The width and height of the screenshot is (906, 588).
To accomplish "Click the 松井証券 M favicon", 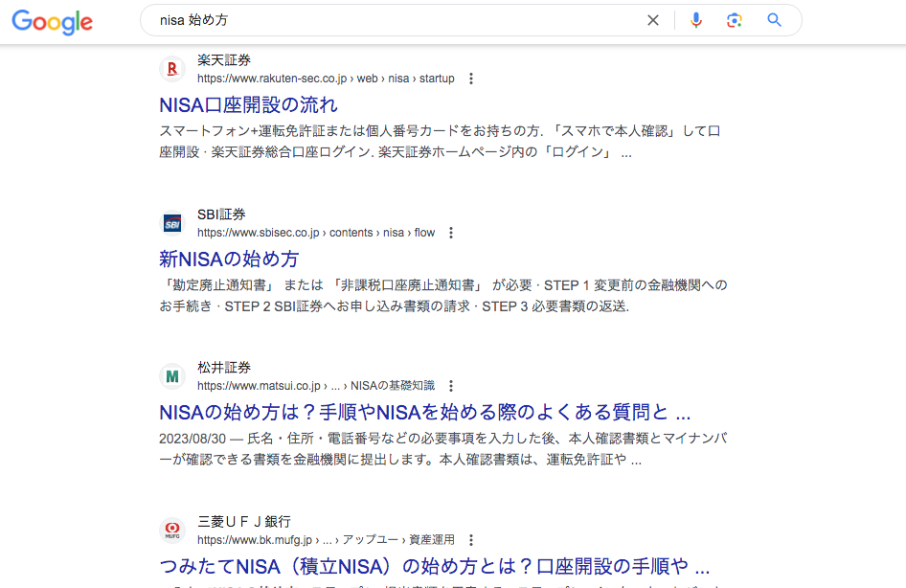I will 172,376.
